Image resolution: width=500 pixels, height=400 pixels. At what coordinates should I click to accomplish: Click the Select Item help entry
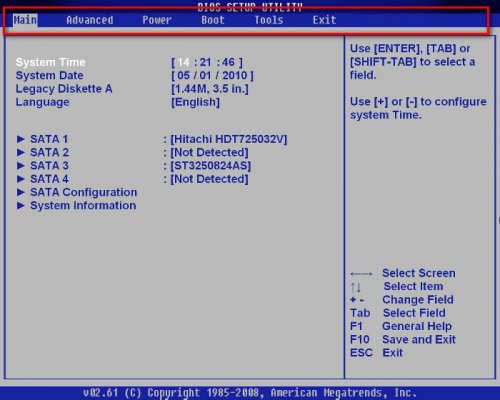413,286
